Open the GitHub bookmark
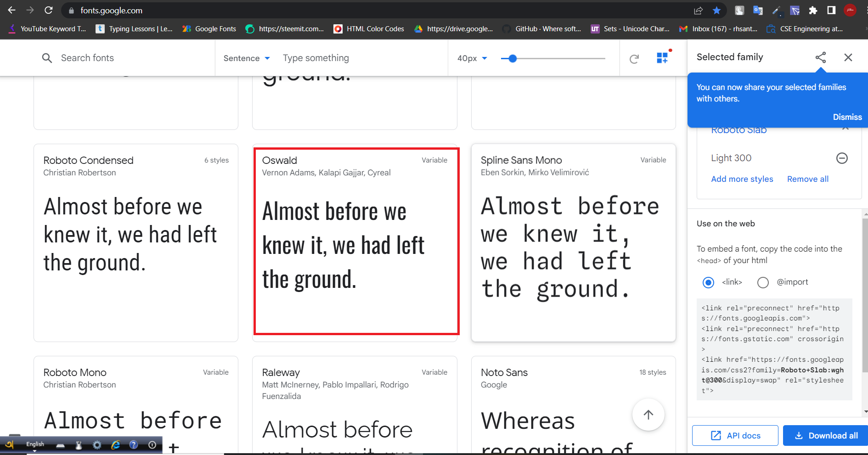 click(x=542, y=29)
